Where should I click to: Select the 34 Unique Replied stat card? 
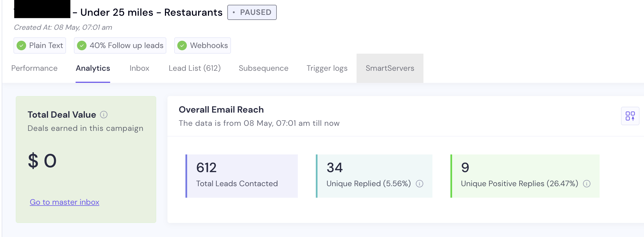374,176
